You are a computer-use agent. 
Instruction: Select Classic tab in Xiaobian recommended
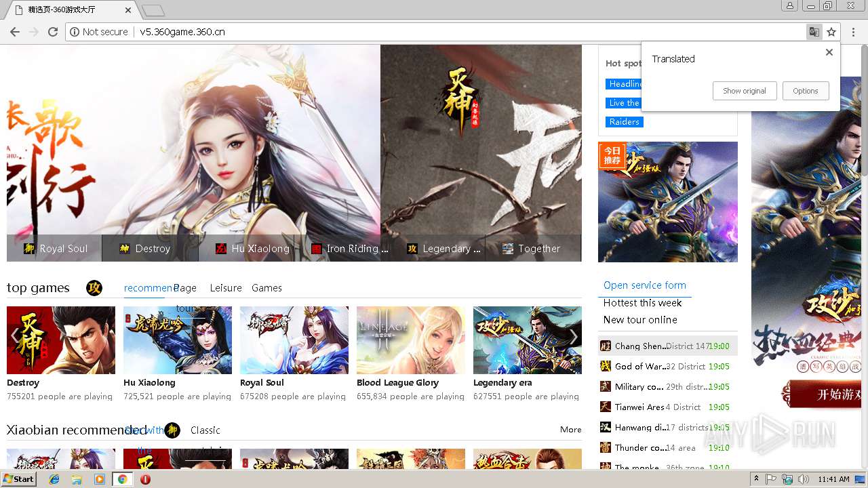[205, 430]
